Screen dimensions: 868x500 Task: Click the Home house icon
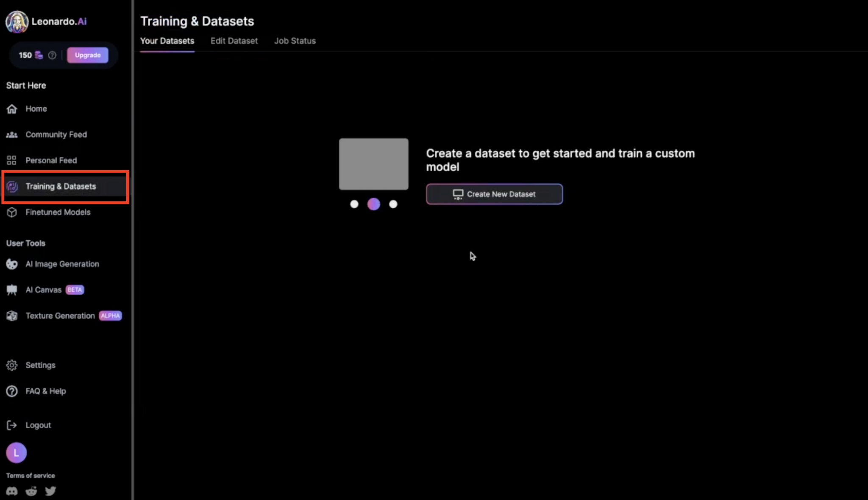click(12, 109)
